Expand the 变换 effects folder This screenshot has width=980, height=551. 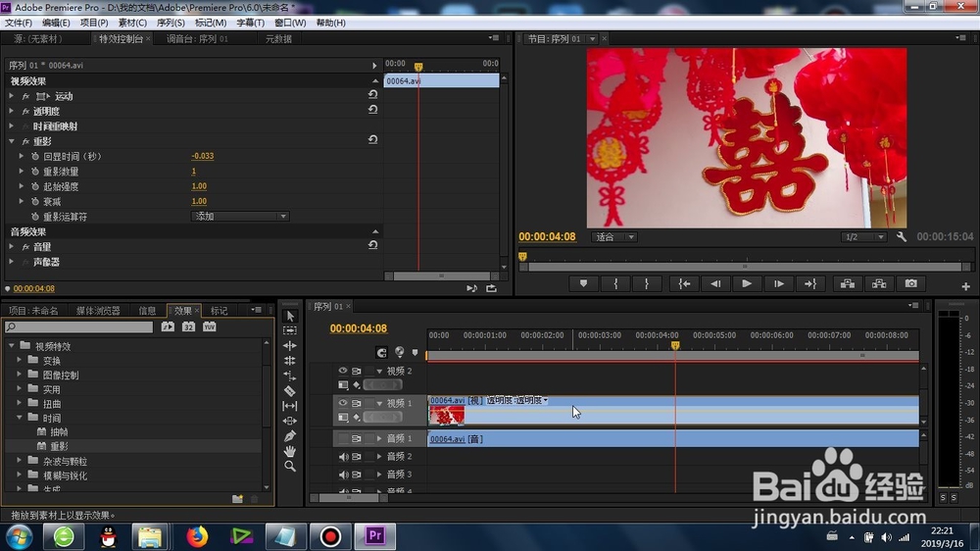pos(20,360)
